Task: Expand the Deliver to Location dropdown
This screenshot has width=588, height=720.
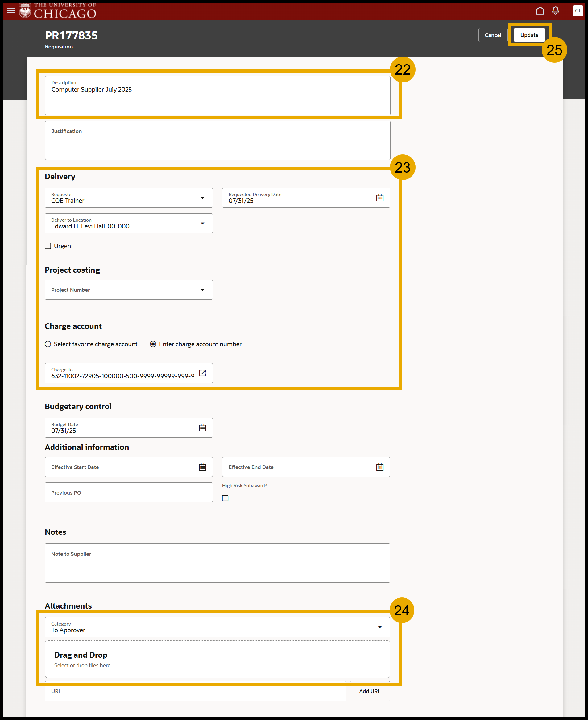Action: coord(202,223)
